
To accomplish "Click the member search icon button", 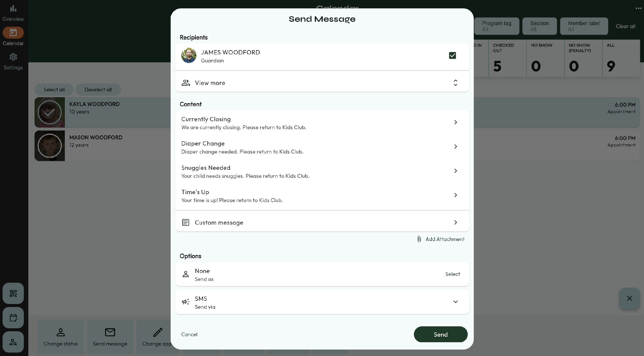I will coord(13,342).
